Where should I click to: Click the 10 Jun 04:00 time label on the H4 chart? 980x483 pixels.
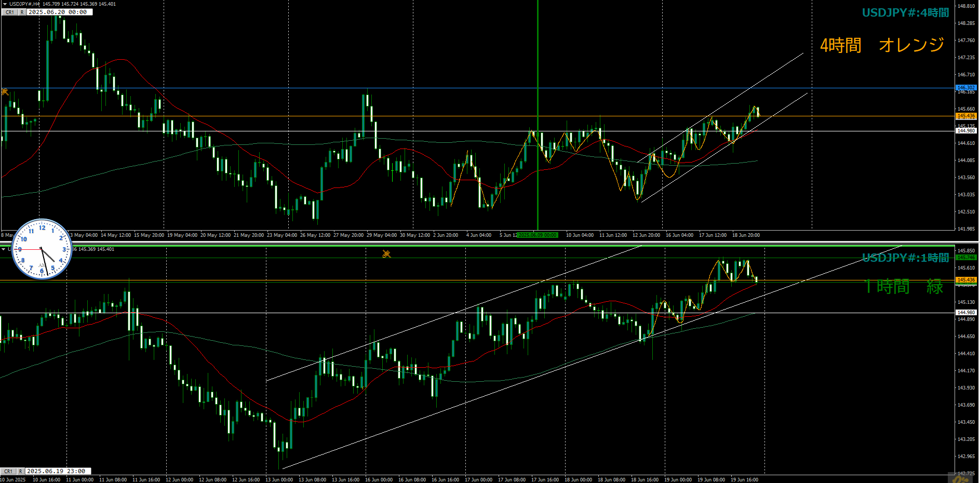[580, 235]
